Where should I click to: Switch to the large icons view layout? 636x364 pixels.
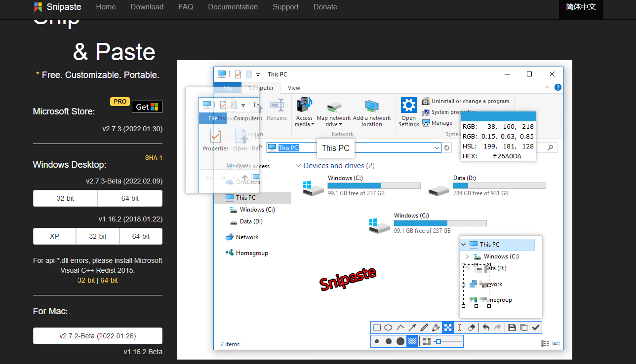point(556,344)
